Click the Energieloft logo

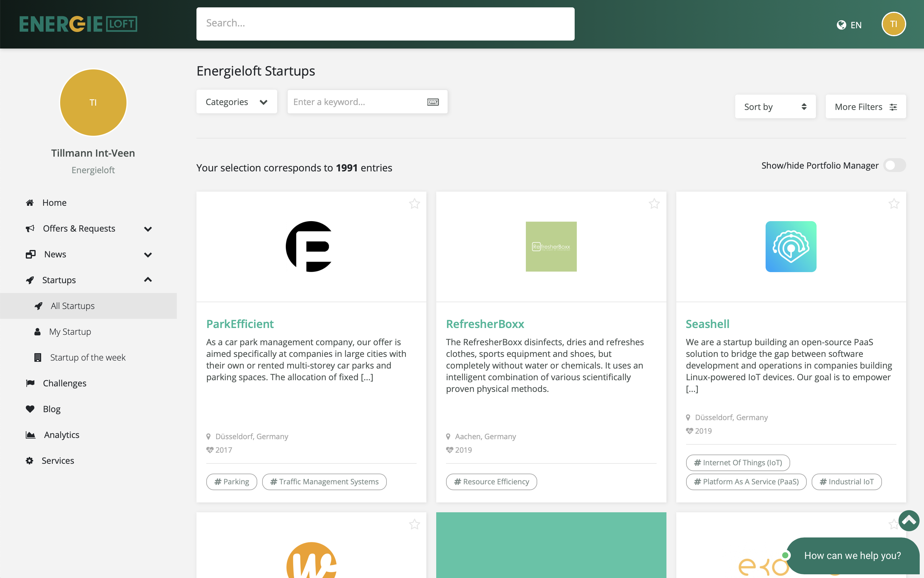(x=78, y=24)
